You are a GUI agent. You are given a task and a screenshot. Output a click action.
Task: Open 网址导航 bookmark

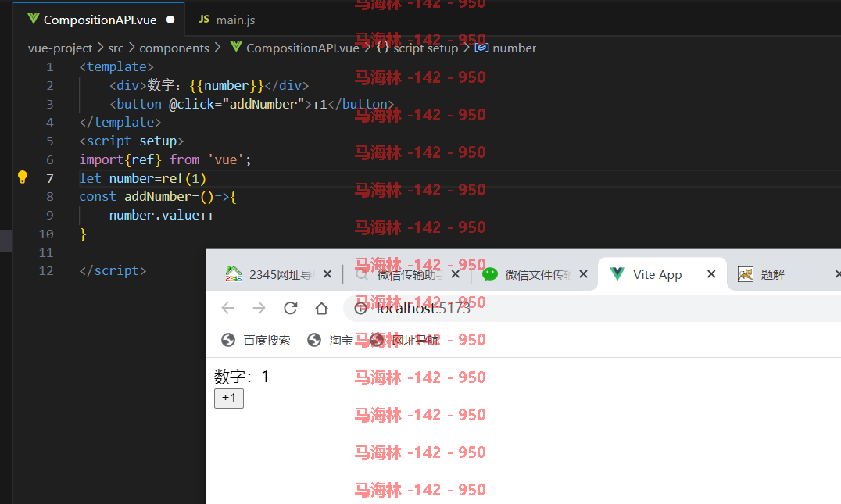click(405, 340)
